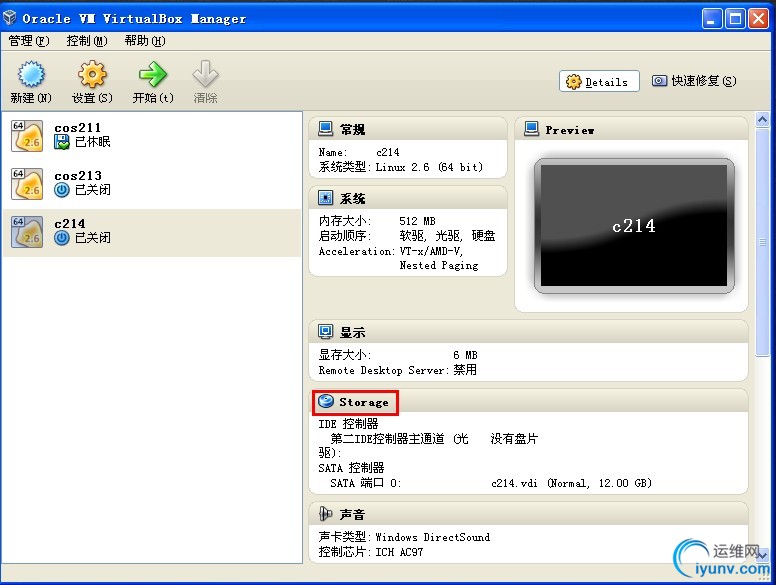Open the 系统 section header
Viewport: 776px width, 585px height.
pos(408,198)
